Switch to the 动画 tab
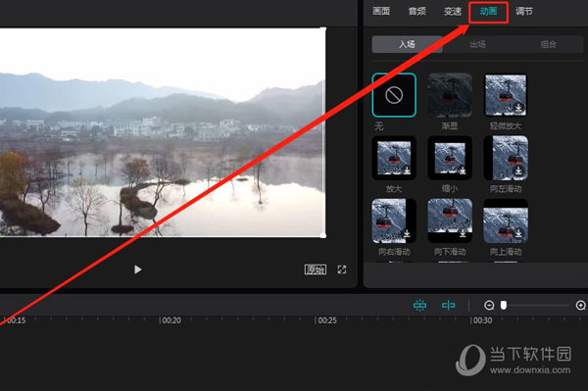The width and height of the screenshot is (588, 391). tap(489, 12)
